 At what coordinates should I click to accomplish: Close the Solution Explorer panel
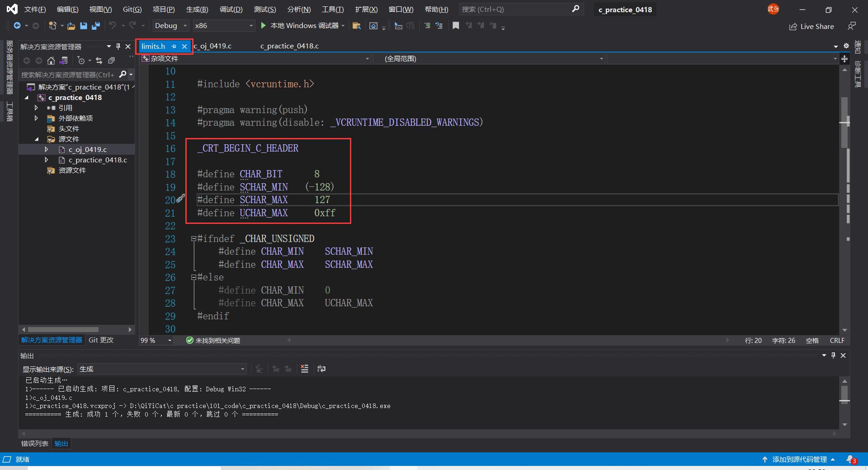click(128, 46)
